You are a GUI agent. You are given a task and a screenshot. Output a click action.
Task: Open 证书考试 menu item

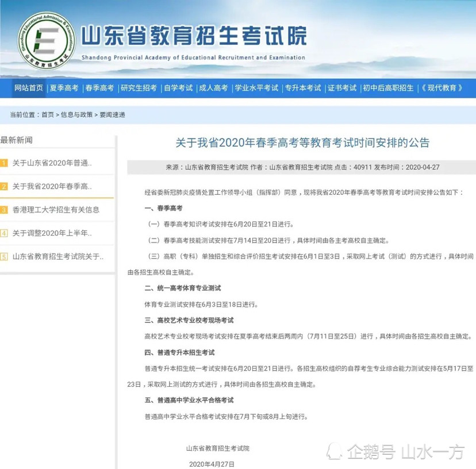click(x=342, y=88)
